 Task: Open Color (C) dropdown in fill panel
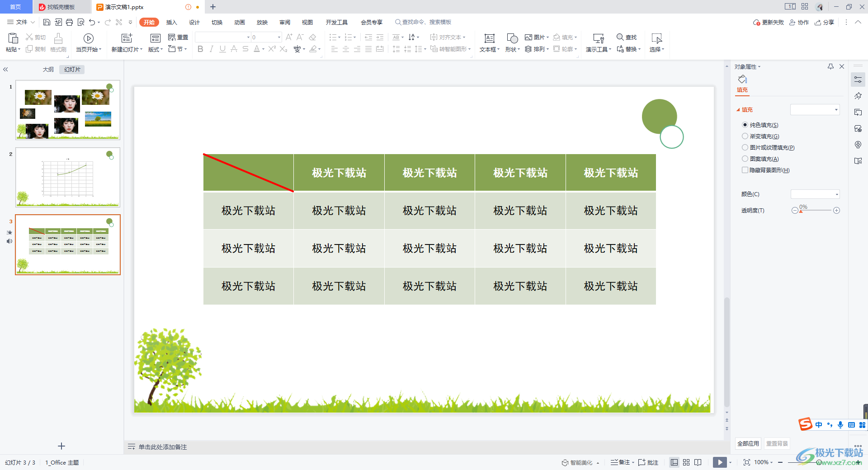[x=815, y=194]
